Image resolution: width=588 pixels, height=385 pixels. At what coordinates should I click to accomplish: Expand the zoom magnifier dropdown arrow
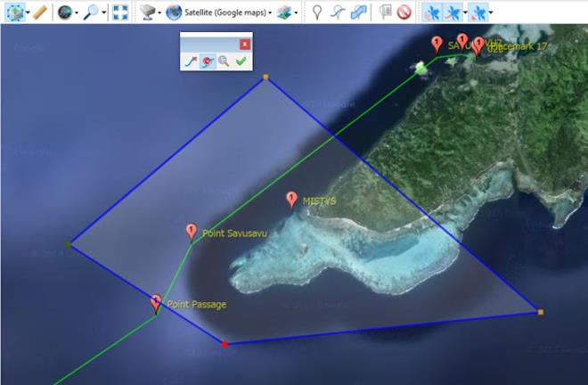[105, 12]
